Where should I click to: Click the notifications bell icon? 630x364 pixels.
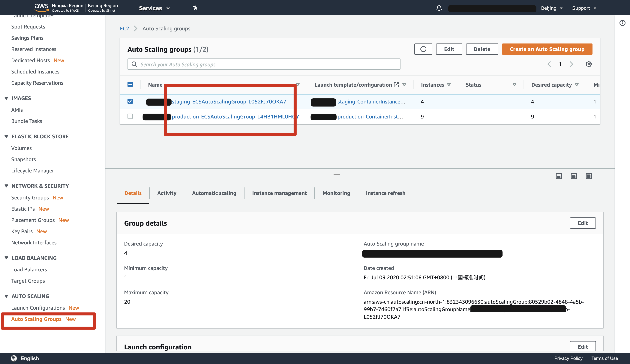439,8
